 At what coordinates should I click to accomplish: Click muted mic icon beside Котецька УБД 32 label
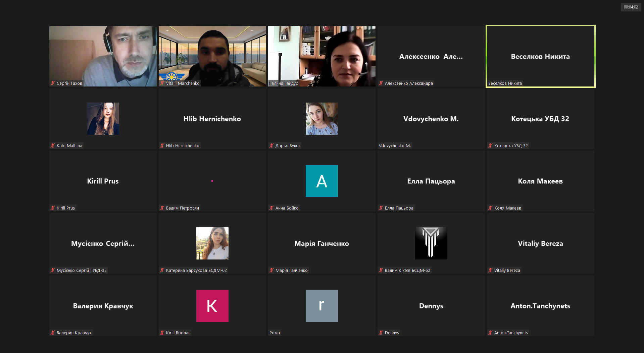(x=490, y=145)
